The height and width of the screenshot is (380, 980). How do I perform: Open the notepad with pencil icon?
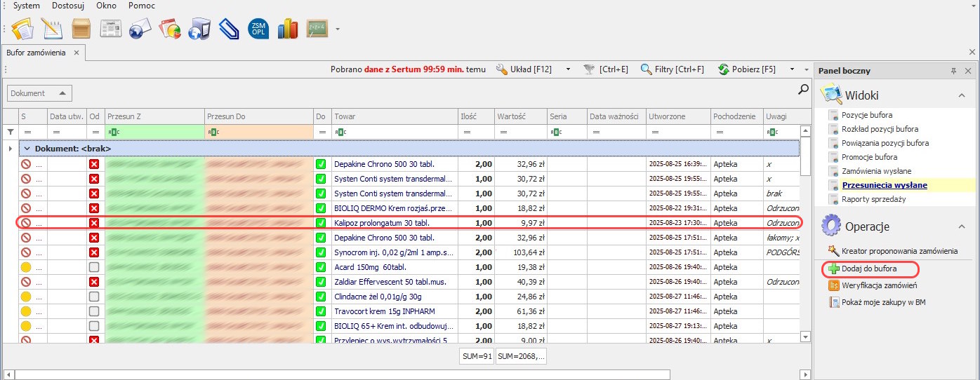[52, 29]
